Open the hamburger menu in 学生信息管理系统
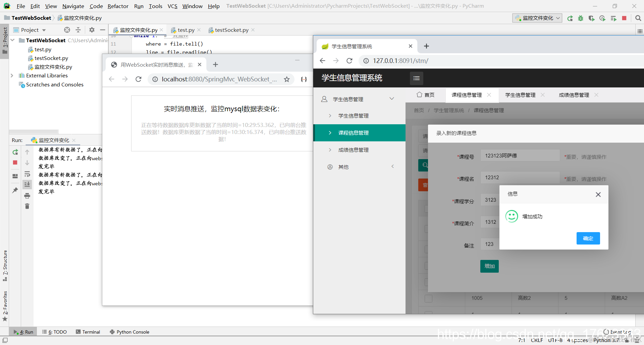The height and width of the screenshot is (345, 644). coord(416,78)
